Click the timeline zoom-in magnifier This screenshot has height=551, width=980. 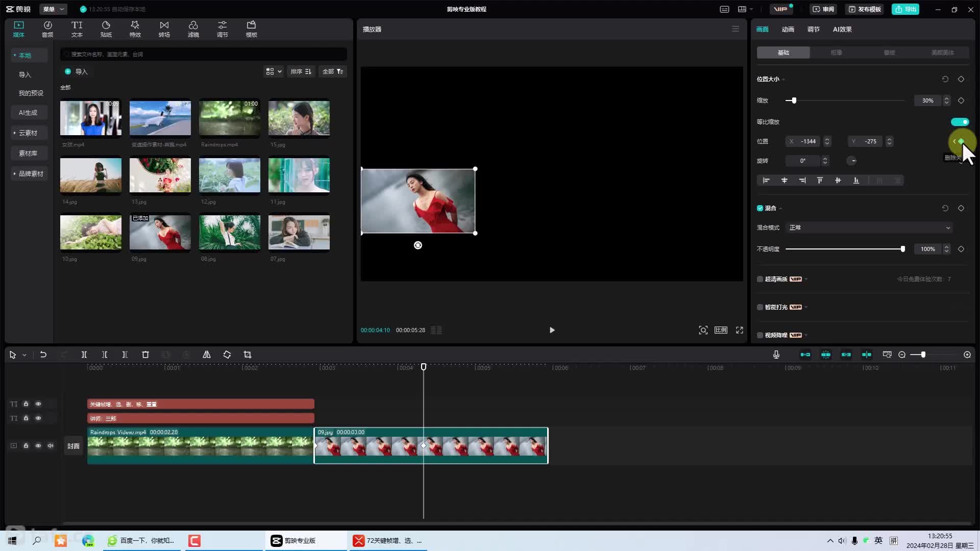tap(967, 355)
